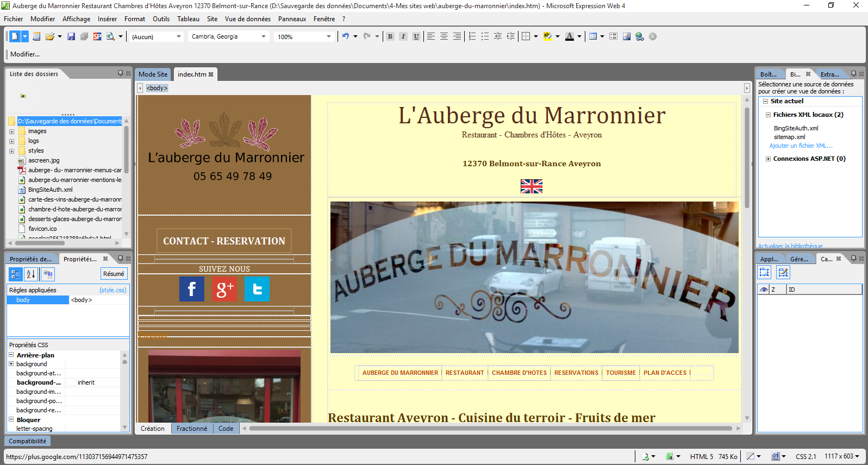
Task: Insert a picture from file icon
Action: [x=627, y=36]
